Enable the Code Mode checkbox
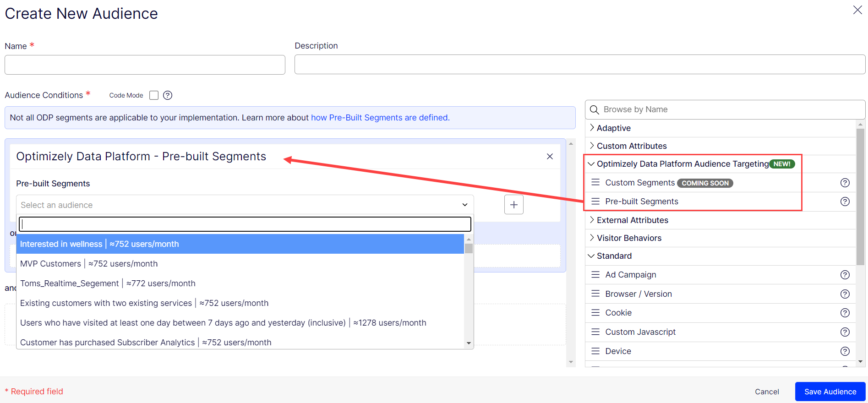The height and width of the screenshot is (403, 868). (x=154, y=95)
